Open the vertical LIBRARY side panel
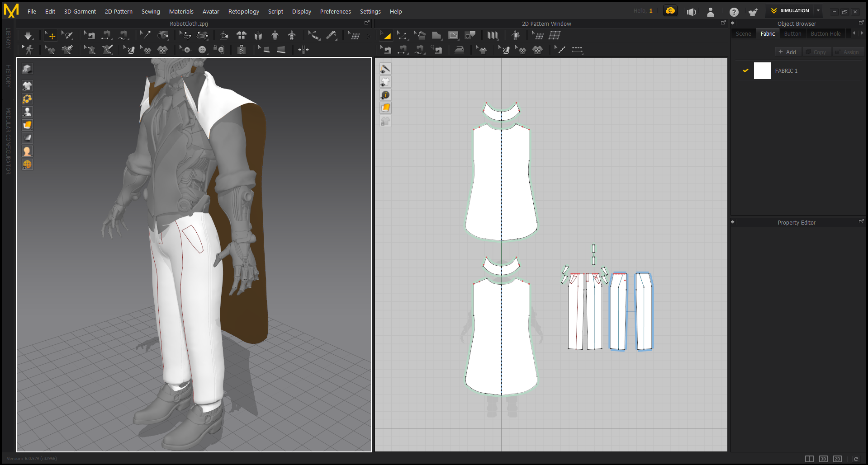The image size is (868, 465). click(x=8, y=38)
